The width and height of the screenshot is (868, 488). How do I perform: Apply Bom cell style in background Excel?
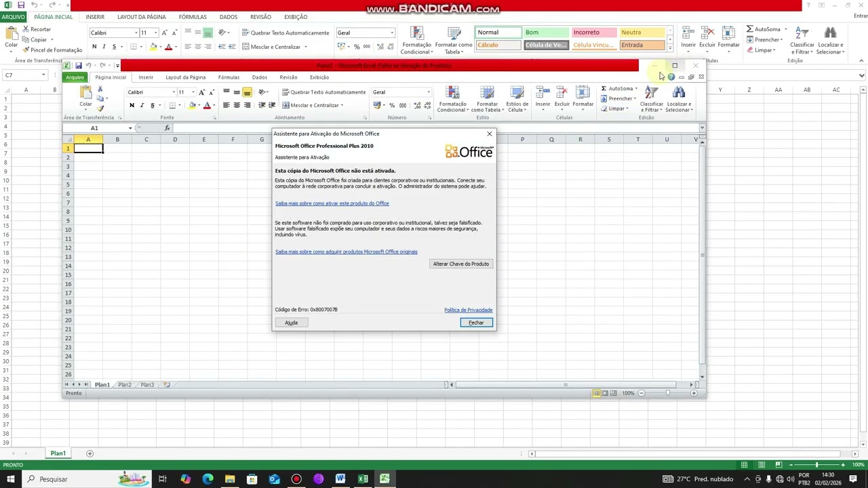(546, 33)
